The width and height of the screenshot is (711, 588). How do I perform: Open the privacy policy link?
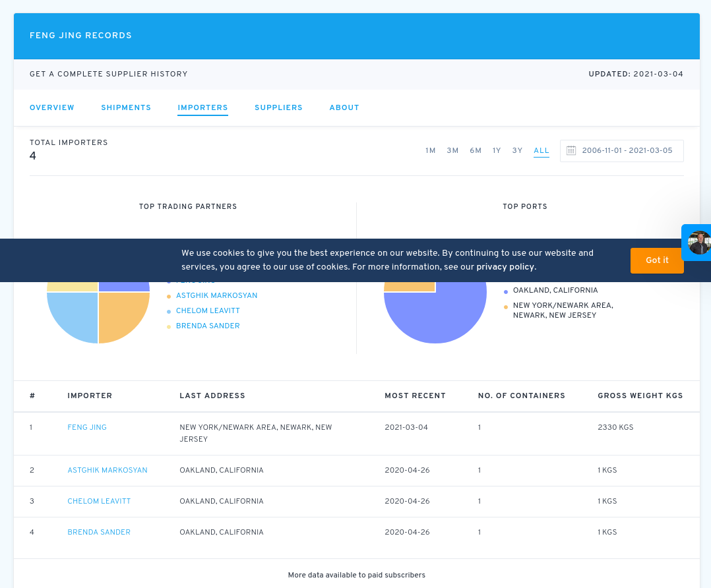[x=505, y=267]
